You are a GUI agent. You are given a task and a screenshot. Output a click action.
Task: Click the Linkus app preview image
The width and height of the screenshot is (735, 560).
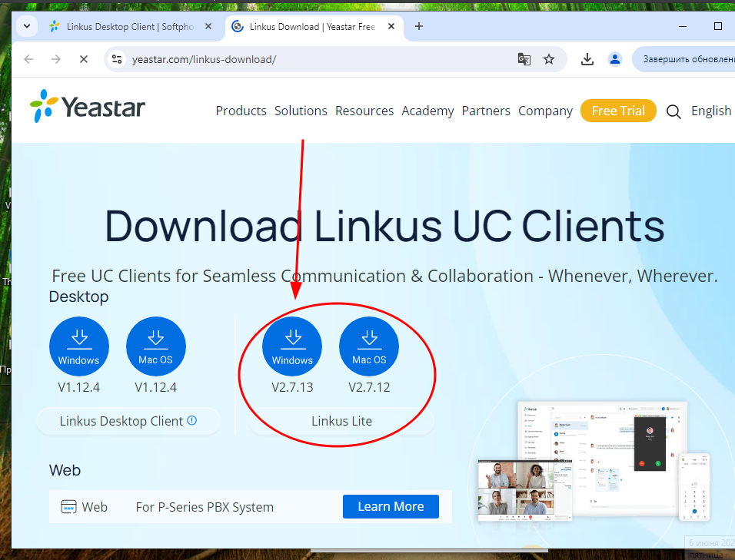(x=593, y=462)
